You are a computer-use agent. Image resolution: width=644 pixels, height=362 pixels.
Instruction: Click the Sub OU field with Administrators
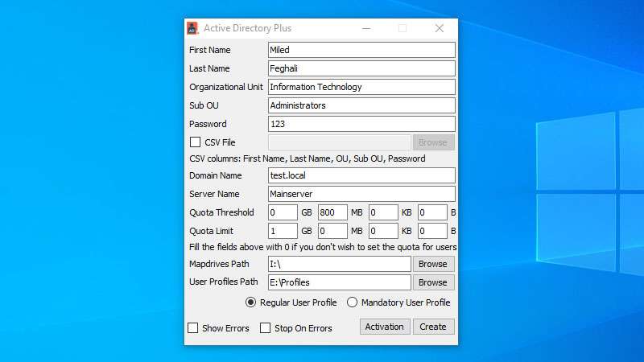pyautogui.click(x=361, y=105)
